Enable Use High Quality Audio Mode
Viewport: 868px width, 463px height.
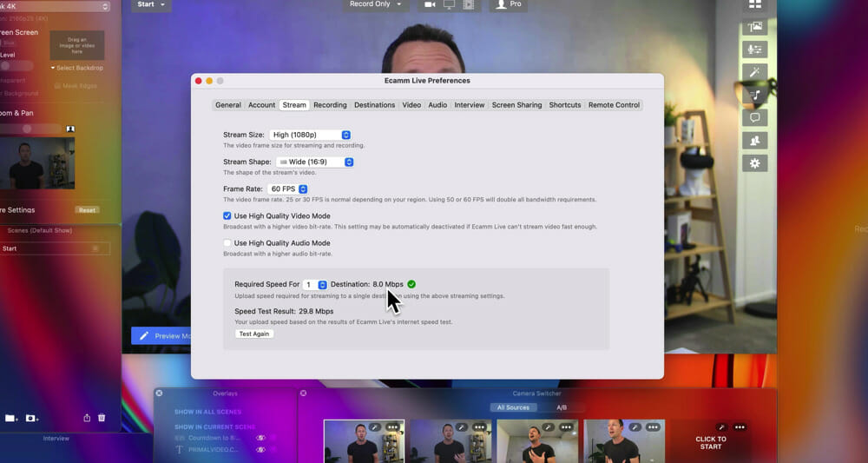tap(227, 243)
